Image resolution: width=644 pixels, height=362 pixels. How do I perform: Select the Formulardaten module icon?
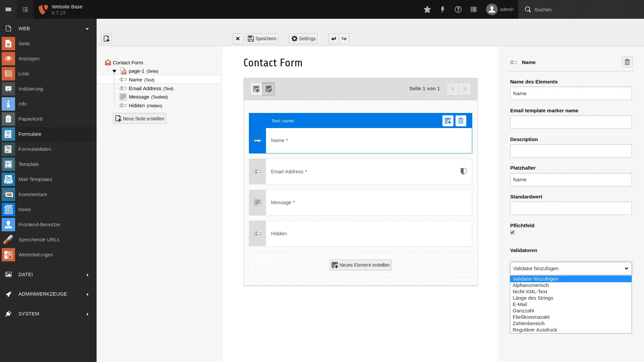coord(8,149)
